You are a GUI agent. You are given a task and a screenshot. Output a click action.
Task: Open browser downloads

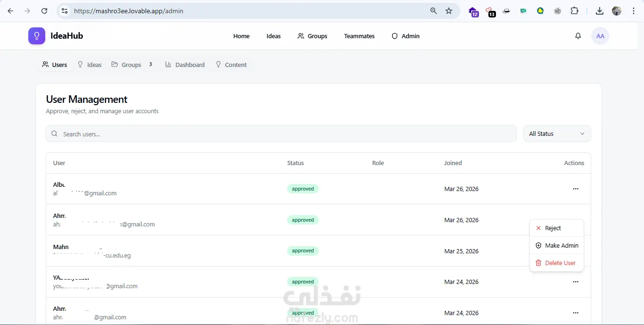coord(600,11)
